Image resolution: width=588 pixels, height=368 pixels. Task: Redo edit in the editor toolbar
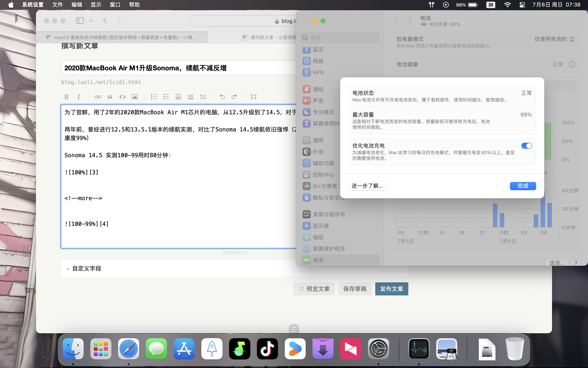(234, 97)
